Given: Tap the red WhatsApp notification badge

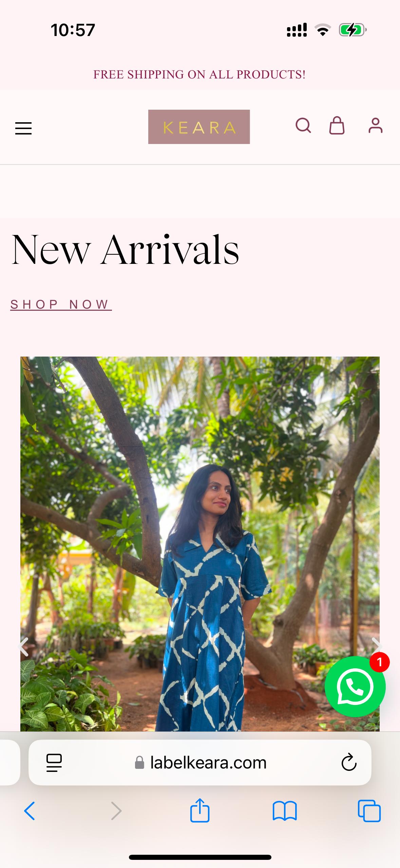Looking at the screenshot, I should click(379, 662).
